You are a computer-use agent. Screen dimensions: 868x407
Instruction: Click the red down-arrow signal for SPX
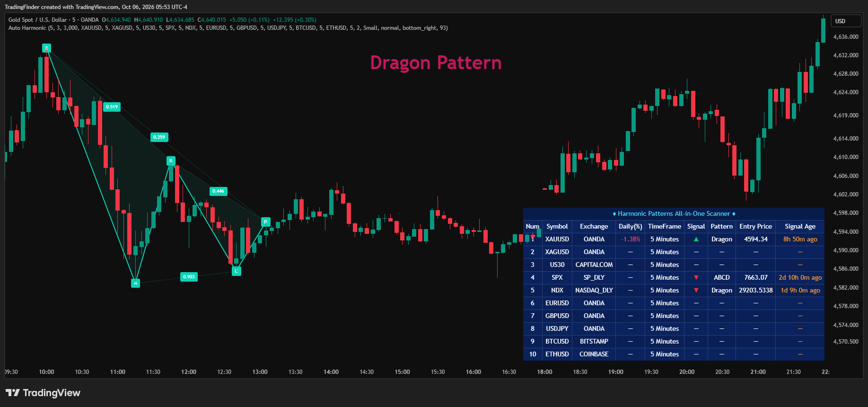click(x=696, y=278)
